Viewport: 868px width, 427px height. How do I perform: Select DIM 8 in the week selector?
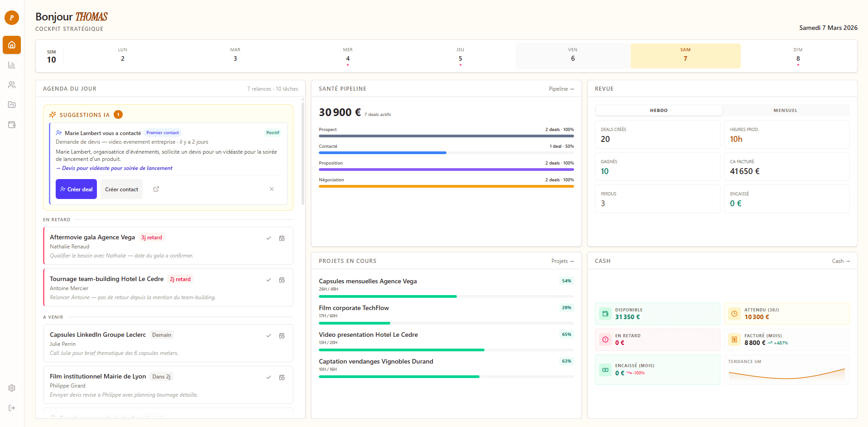(x=798, y=56)
